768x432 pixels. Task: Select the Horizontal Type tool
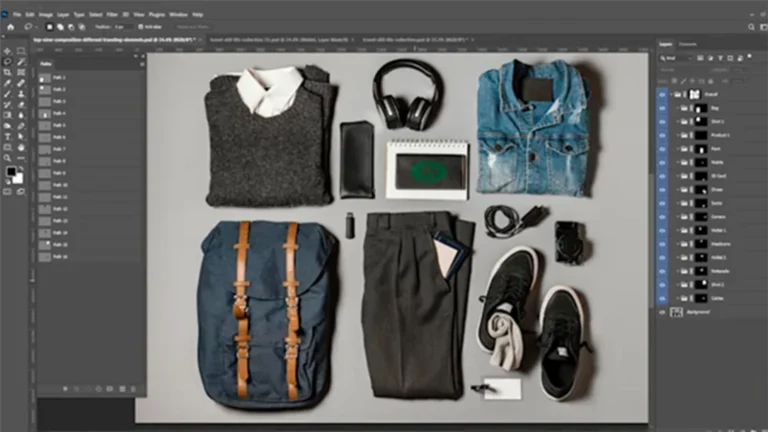(7, 137)
